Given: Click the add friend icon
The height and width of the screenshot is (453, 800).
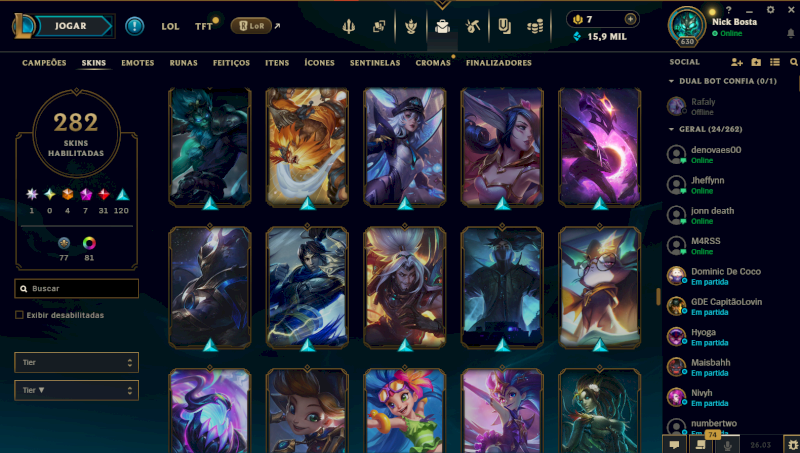Looking at the screenshot, I should 736,62.
